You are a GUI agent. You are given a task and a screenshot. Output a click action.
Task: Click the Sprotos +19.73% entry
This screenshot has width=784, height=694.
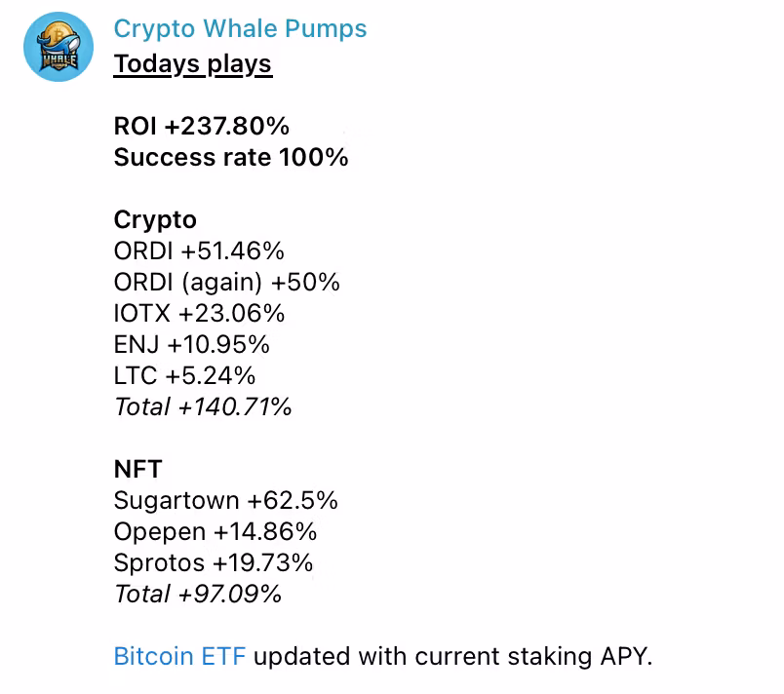[214, 562]
